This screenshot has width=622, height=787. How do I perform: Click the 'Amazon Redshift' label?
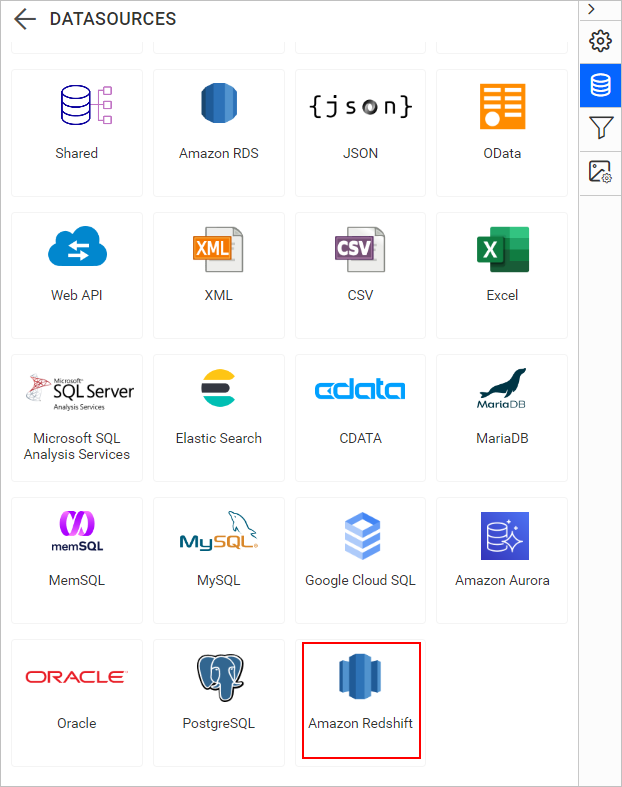pyautogui.click(x=360, y=723)
